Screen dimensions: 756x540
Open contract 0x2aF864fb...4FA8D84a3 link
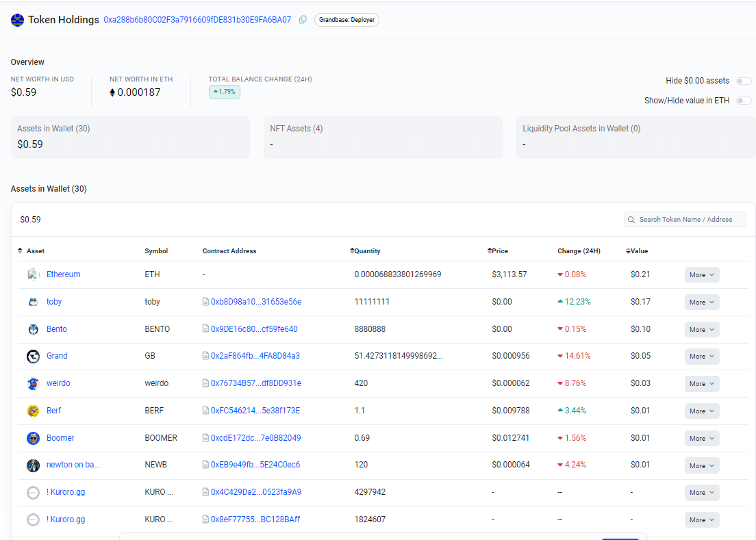tap(255, 356)
